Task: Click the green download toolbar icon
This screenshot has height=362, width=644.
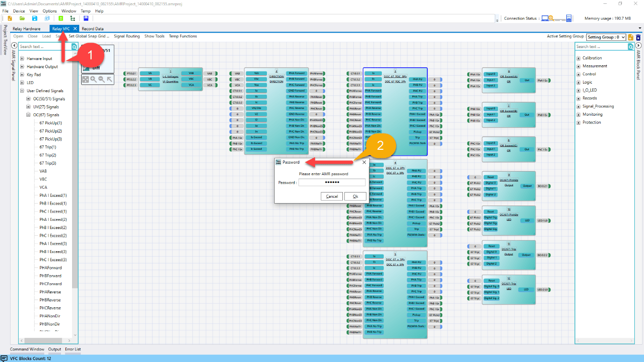Action: pos(61,18)
